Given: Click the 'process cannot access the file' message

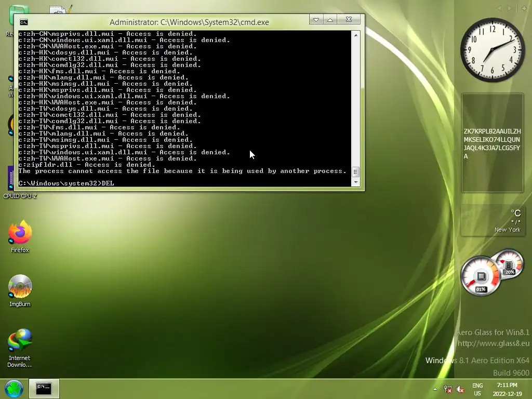Looking at the screenshot, I should click(x=182, y=171).
